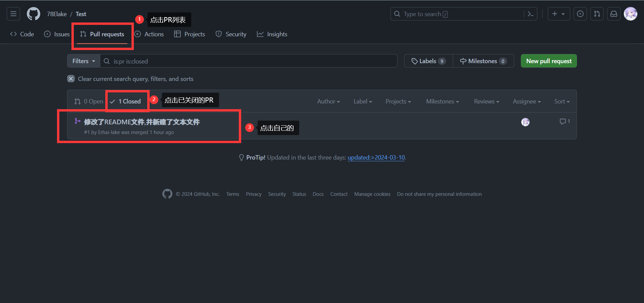
Task: Expand the Sort dropdown
Action: click(562, 101)
